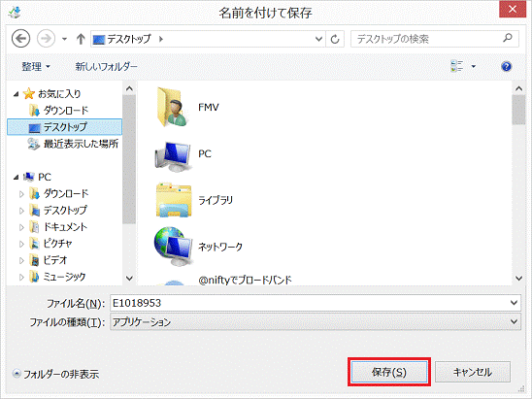
Task: Select PC in the navigation pane
Action: click(45, 177)
